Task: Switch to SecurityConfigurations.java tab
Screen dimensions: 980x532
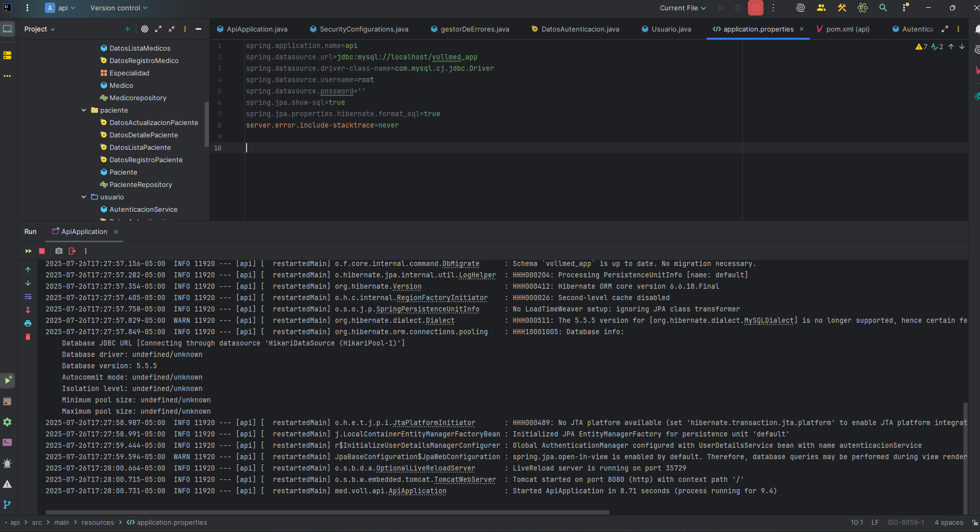Action: click(359, 29)
